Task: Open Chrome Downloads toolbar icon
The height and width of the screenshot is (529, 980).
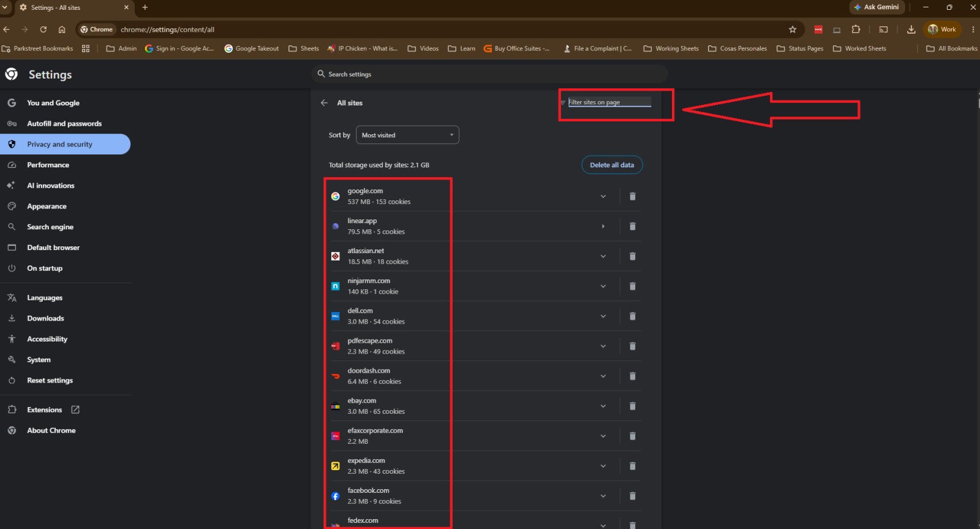Action: tap(911, 29)
